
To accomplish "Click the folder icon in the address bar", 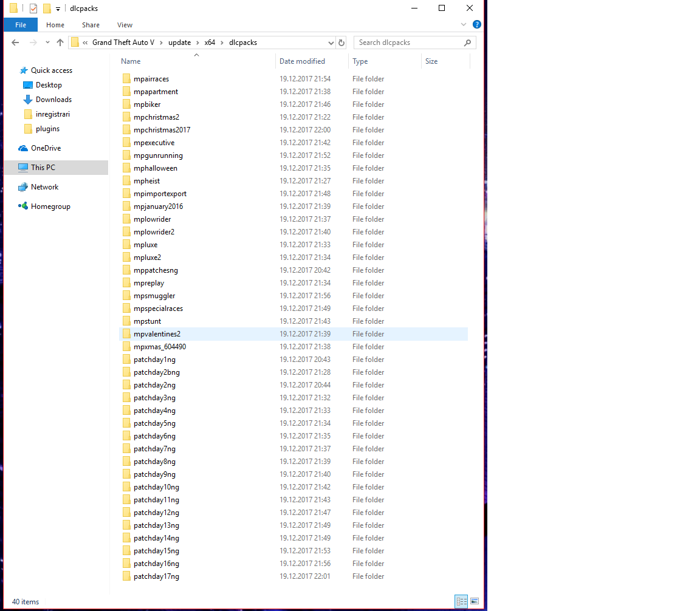I will pyautogui.click(x=75, y=43).
